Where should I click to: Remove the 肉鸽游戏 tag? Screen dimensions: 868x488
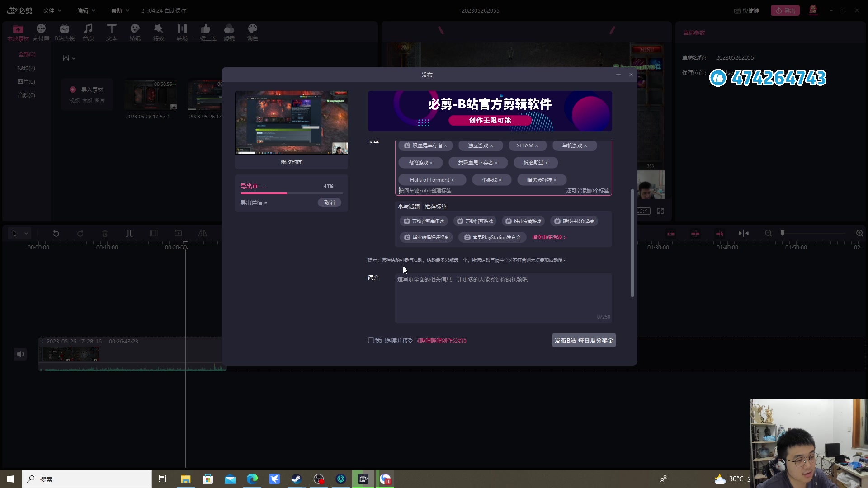tap(431, 163)
